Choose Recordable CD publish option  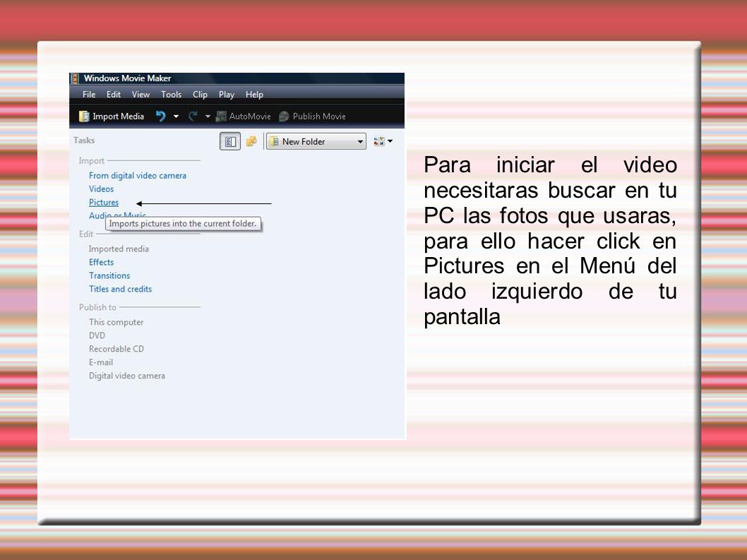(x=116, y=349)
